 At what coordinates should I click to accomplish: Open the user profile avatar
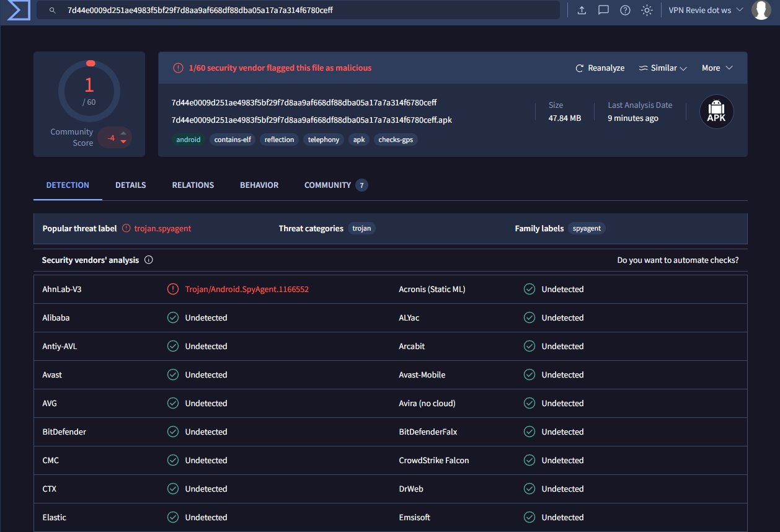tap(761, 10)
